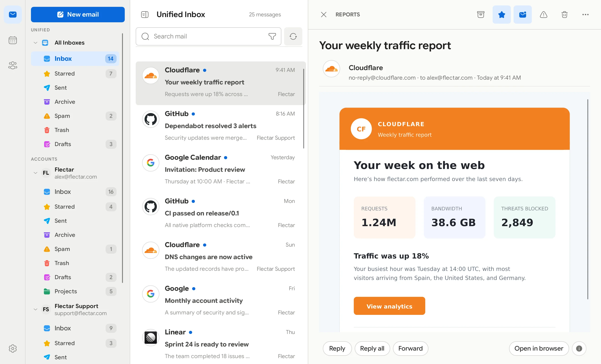Collapse the All Inboxes group chevron
This screenshot has width=601, height=364.
pos(35,43)
